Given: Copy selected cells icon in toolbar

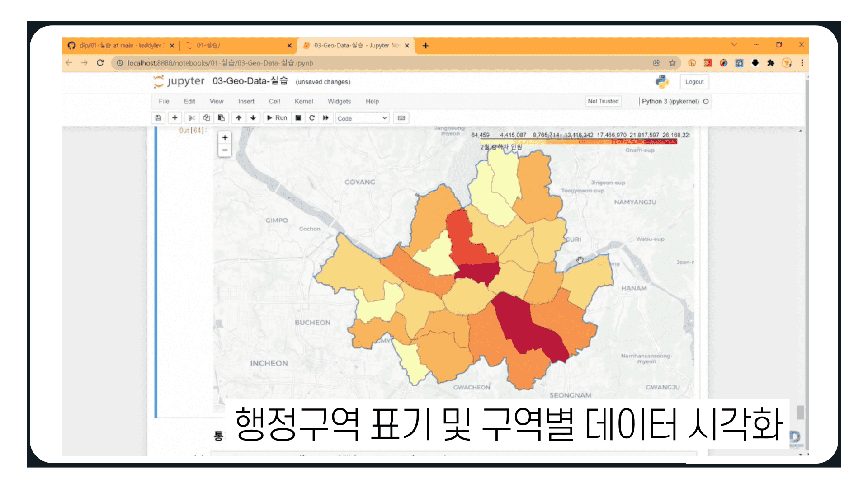Looking at the screenshot, I should tap(207, 118).
